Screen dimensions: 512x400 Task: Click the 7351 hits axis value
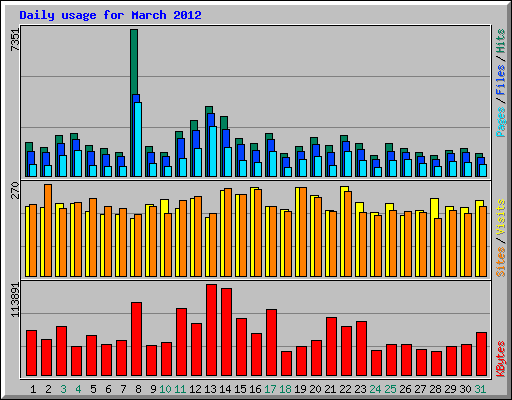pos(15,40)
